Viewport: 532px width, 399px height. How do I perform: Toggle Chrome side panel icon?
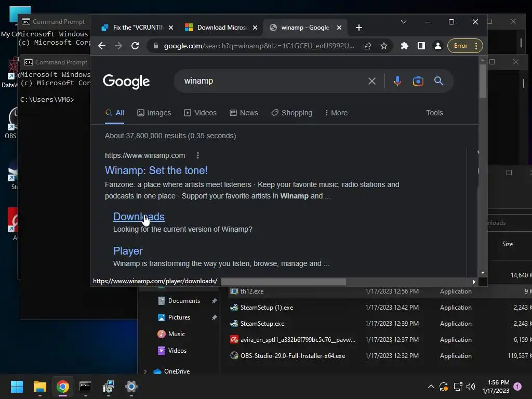[421, 46]
